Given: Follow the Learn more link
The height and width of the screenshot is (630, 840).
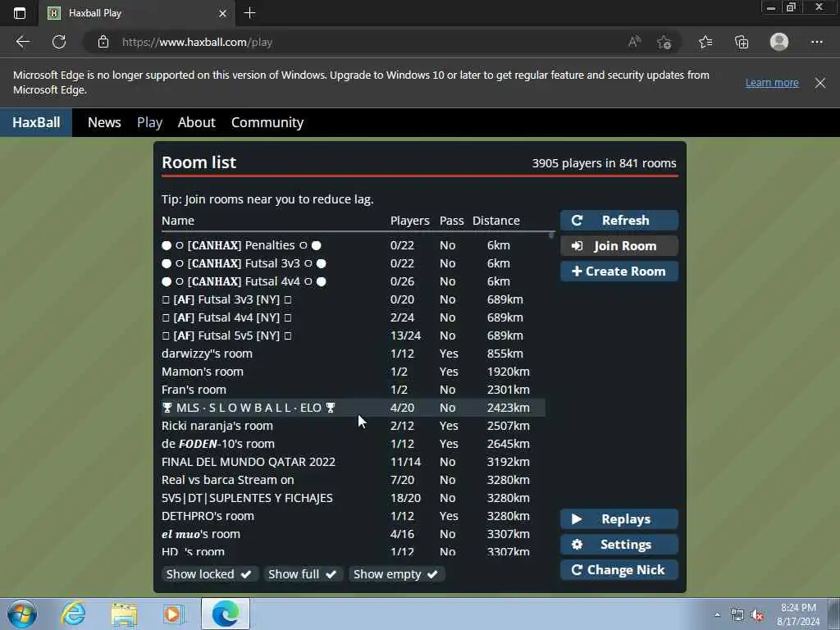Looking at the screenshot, I should (772, 83).
